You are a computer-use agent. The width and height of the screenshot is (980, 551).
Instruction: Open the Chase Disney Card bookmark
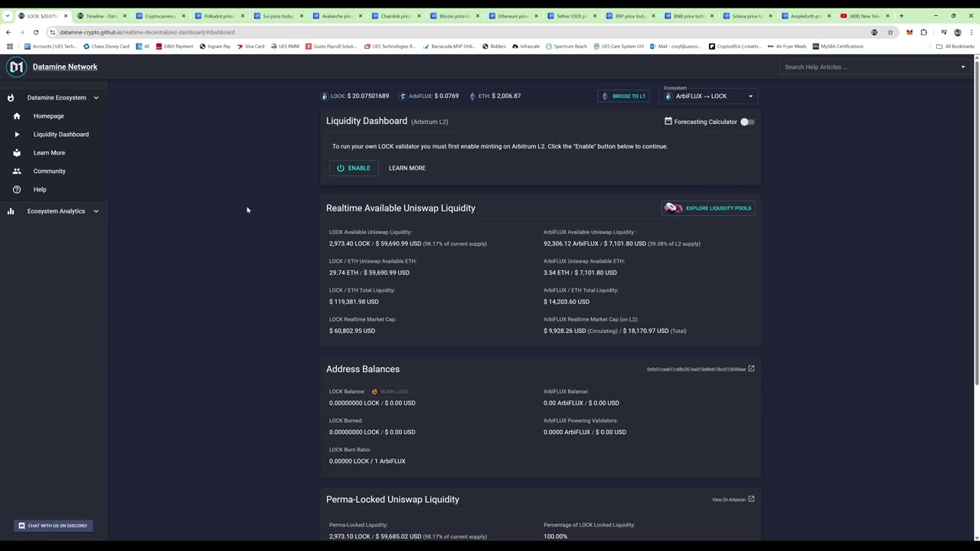pos(106,47)
